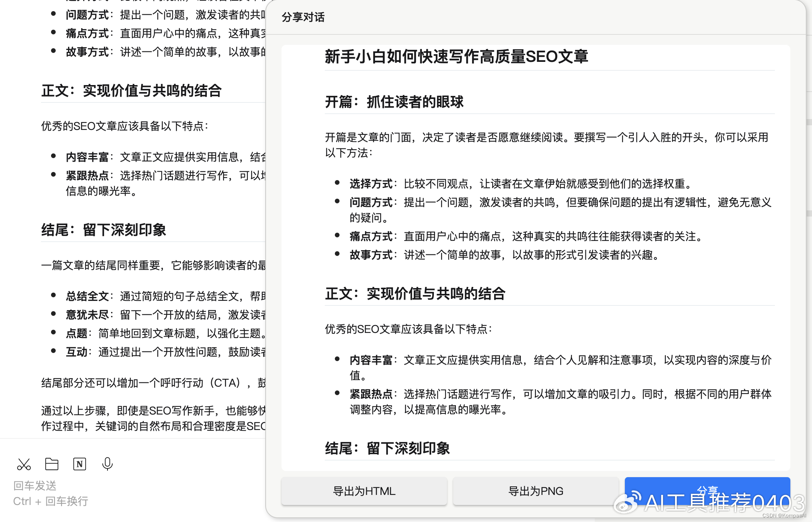Click the 开篇：抓住读者的眼球 heading in preview

coord(394,102)
